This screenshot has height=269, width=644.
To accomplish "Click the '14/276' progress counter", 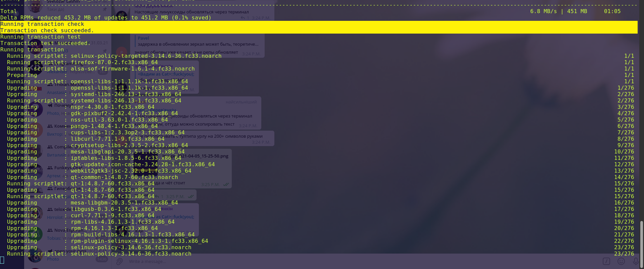I will coord(624,177).
